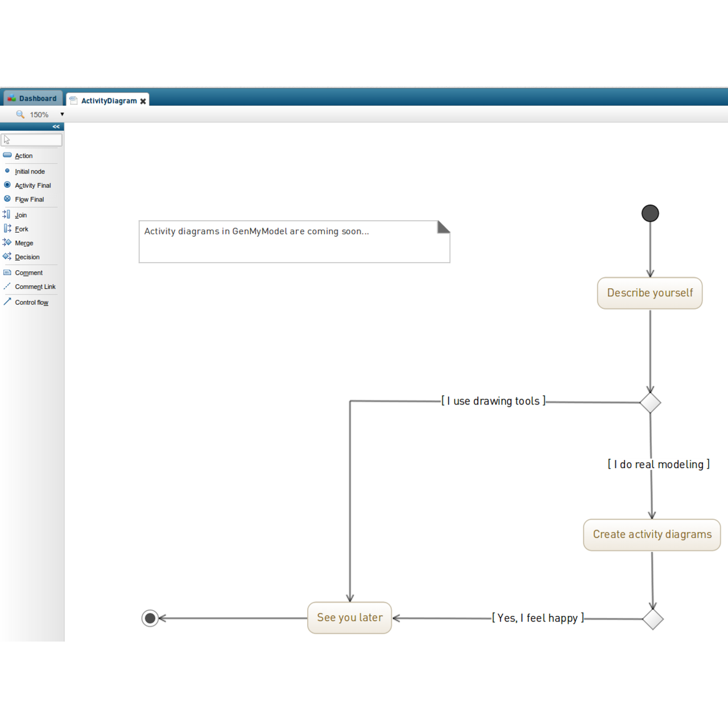
Task: Select the Action tool in palette
Action: [23, 156]
